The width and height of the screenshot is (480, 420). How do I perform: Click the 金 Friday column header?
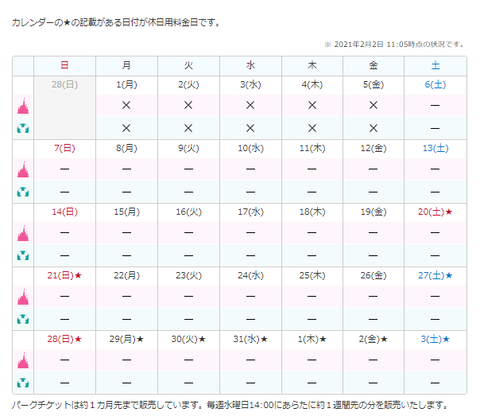click(x=373, y=65)
